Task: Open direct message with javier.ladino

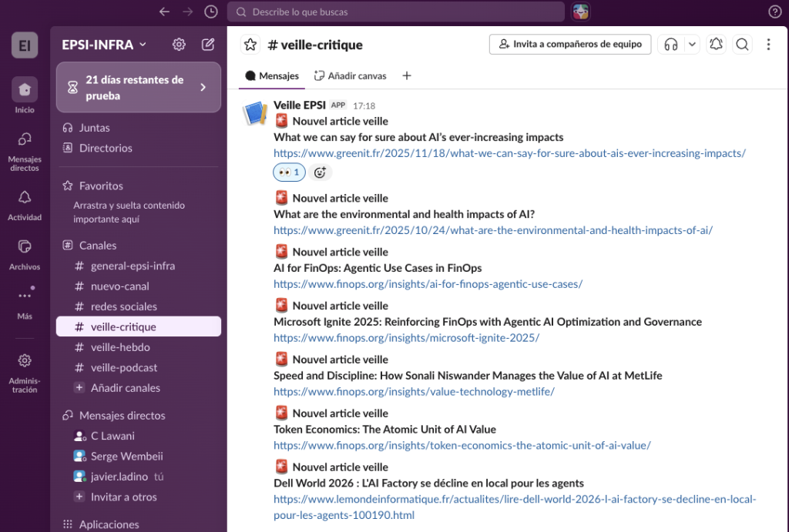Action: point(139,477)
